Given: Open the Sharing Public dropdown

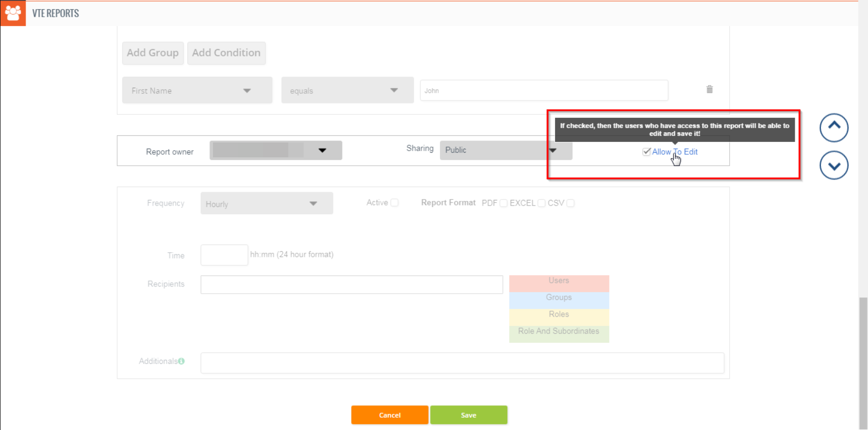Looking at the screenshot, I should (x=506, y=150).
